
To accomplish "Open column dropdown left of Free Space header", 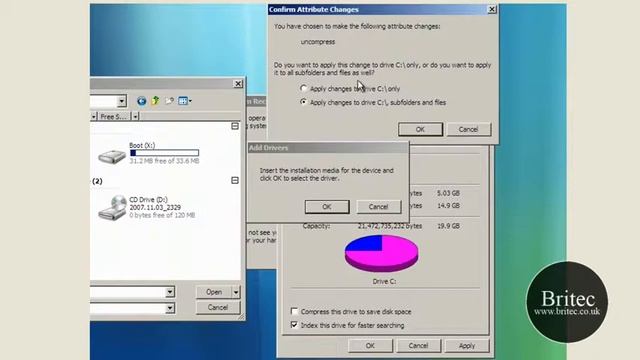I will (93, 117).
